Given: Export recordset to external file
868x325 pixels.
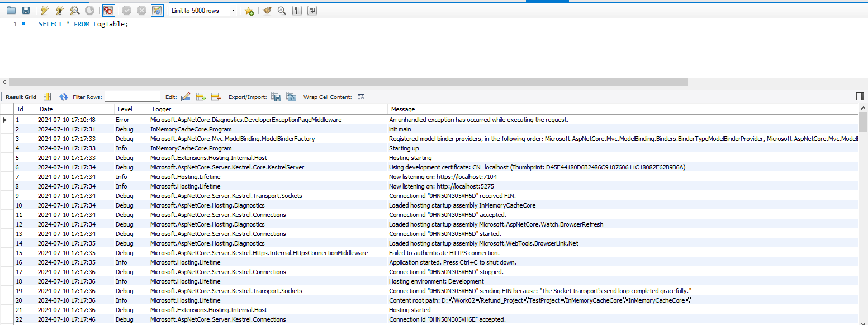Looking at the screenshot, I should pos(276,97).
